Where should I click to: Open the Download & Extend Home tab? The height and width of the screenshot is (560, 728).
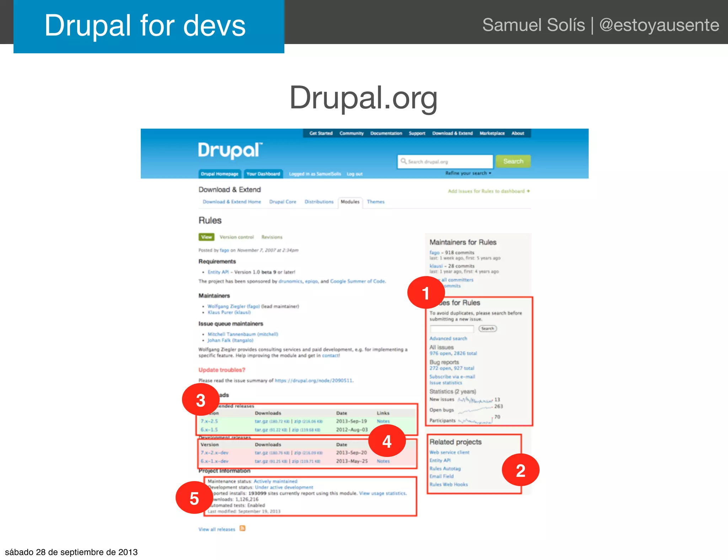coord(232,202)
